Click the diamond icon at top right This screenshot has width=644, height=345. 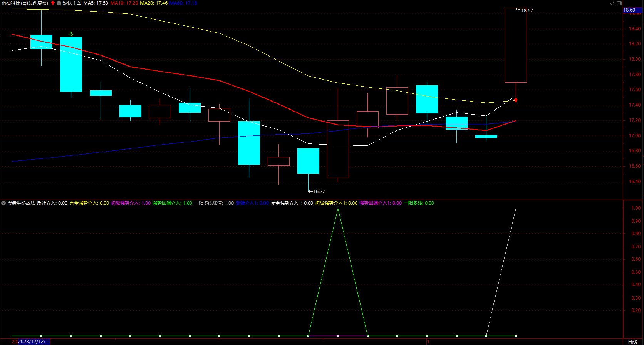612,3
